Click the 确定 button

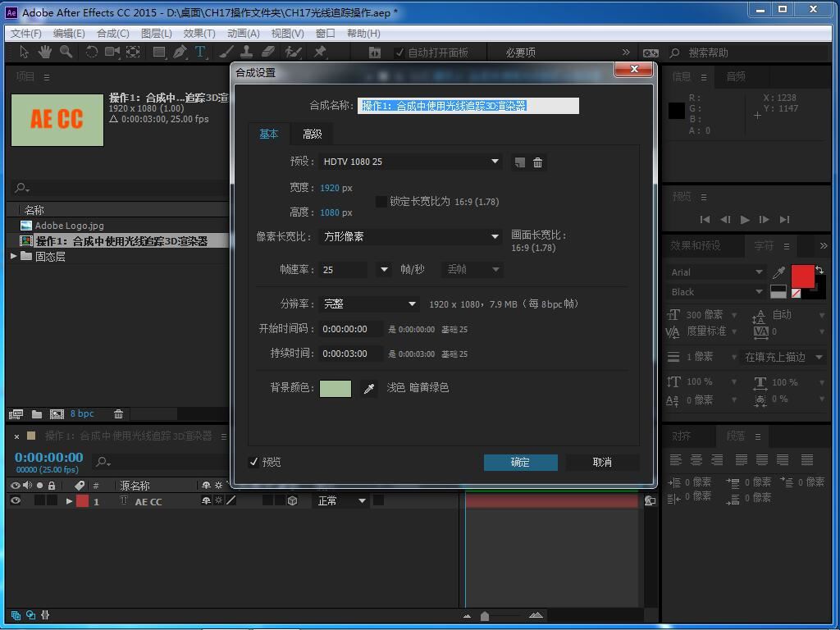(520, 463)
